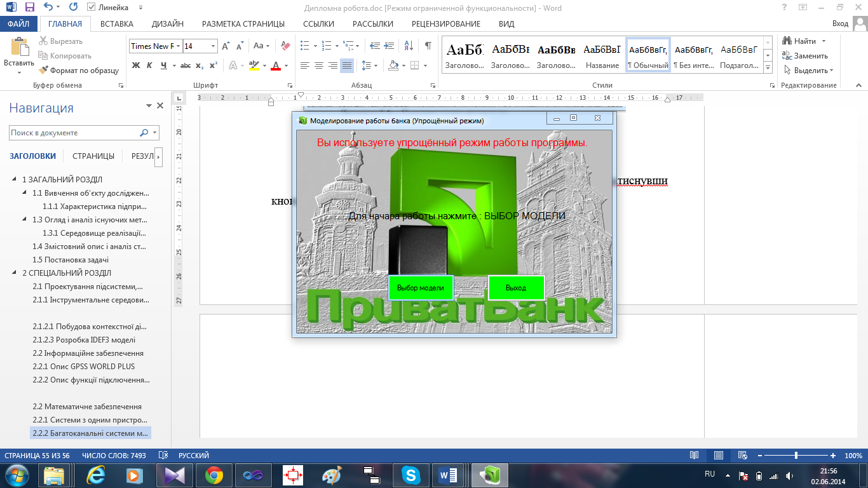Toggle superscript formatting

(214, 65)
